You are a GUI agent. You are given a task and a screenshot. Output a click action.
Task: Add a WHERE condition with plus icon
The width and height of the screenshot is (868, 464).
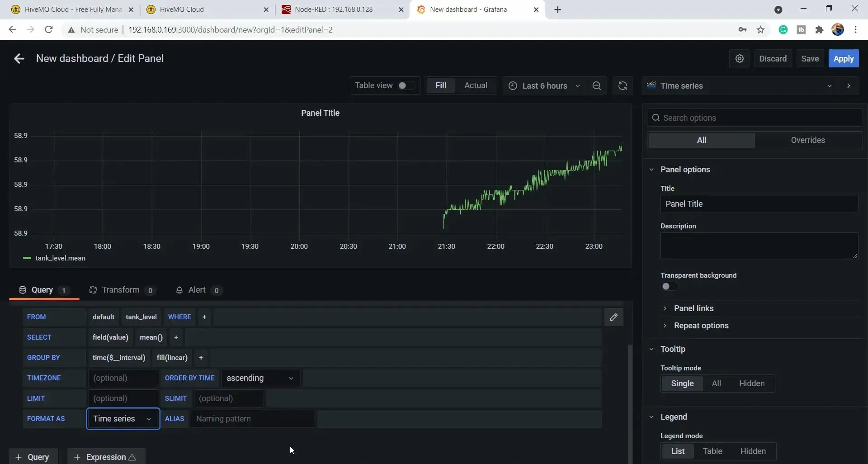204,317
